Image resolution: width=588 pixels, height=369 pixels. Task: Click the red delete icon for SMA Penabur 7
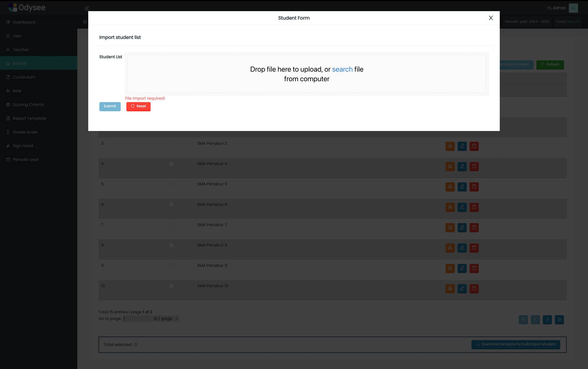click(x=474, y=227)
